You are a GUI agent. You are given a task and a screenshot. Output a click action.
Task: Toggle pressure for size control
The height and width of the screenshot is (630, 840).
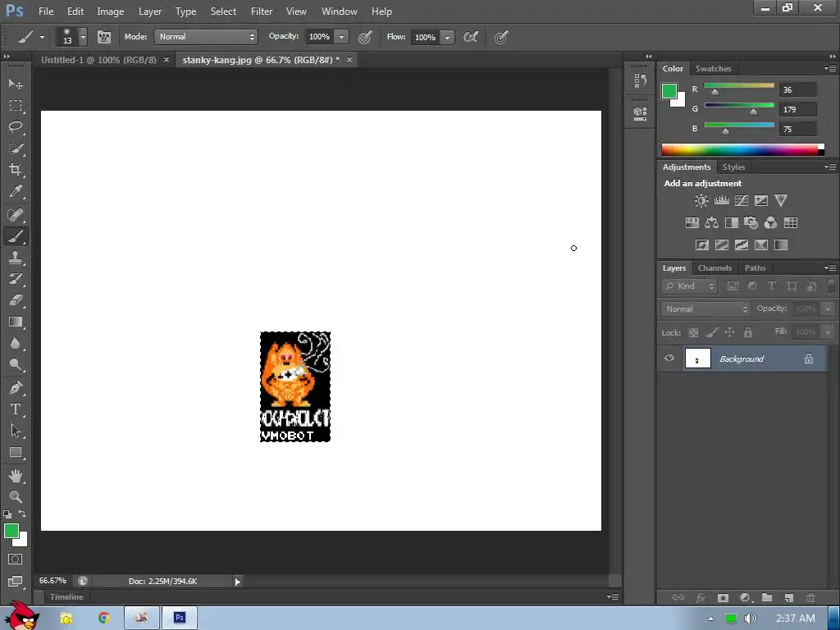pos(501,37)
